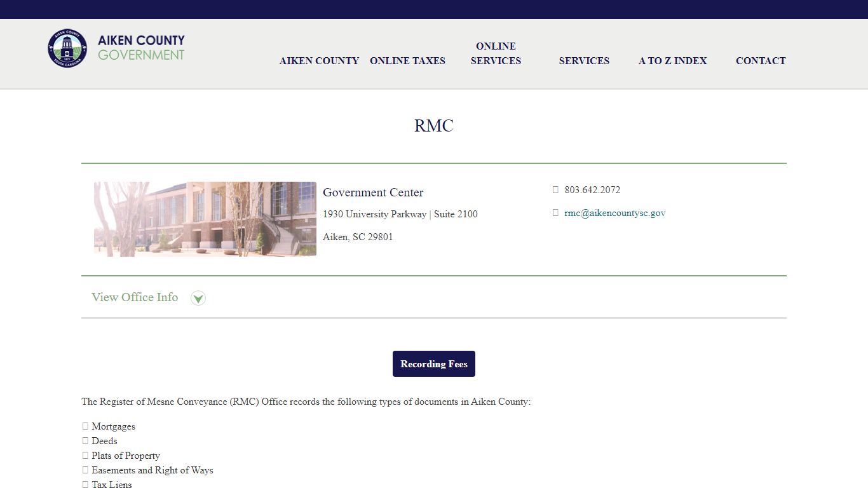Open the Aiken County menu
Viewport: 868px width, 488px height.
point(319,61)
